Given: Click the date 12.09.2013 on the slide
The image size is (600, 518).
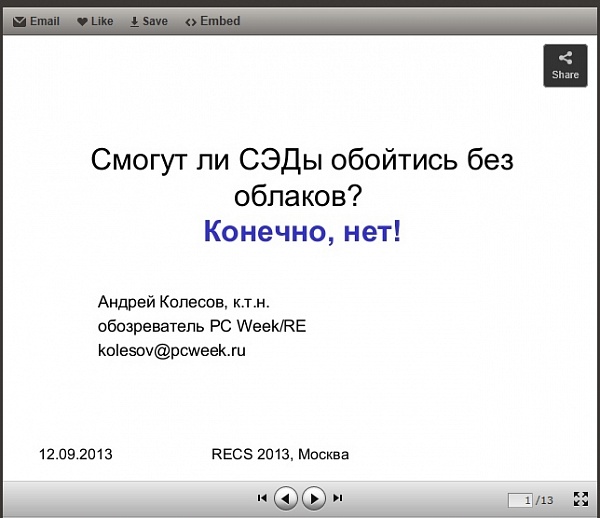Looking at the screenshot, I should coord(76,454).
